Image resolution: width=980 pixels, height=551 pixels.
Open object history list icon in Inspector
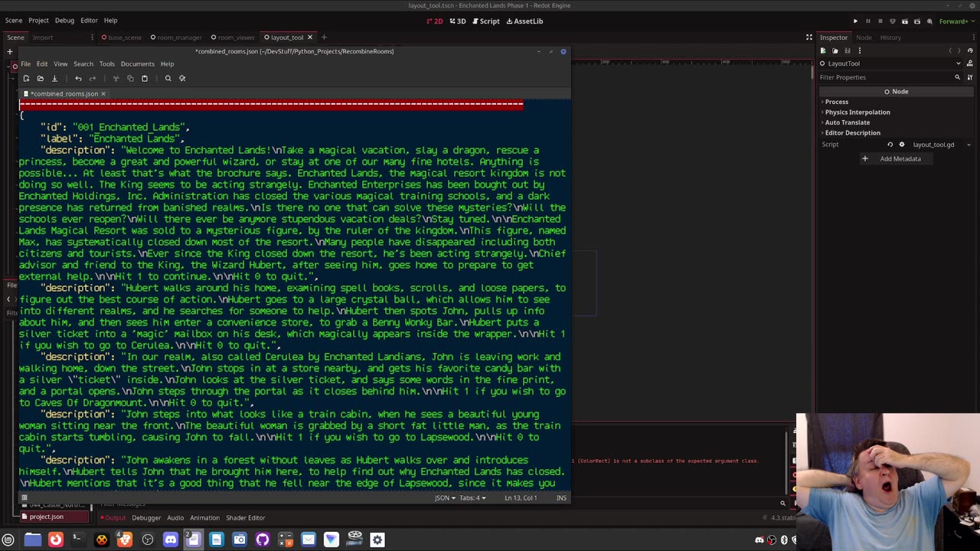pos(971,51)
